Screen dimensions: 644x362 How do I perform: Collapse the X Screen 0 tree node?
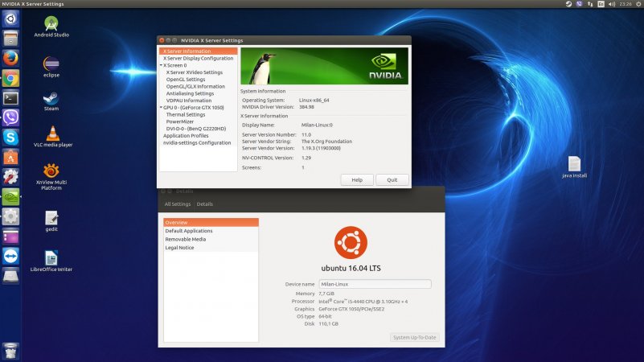click(x=161, y=65)
